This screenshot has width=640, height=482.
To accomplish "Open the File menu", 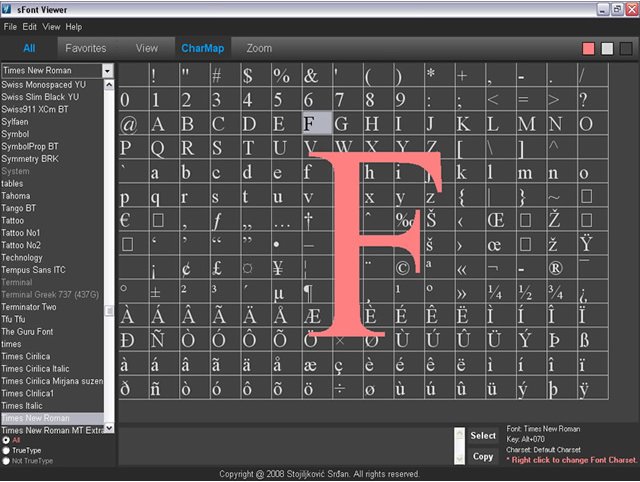I will click(10, 27).
